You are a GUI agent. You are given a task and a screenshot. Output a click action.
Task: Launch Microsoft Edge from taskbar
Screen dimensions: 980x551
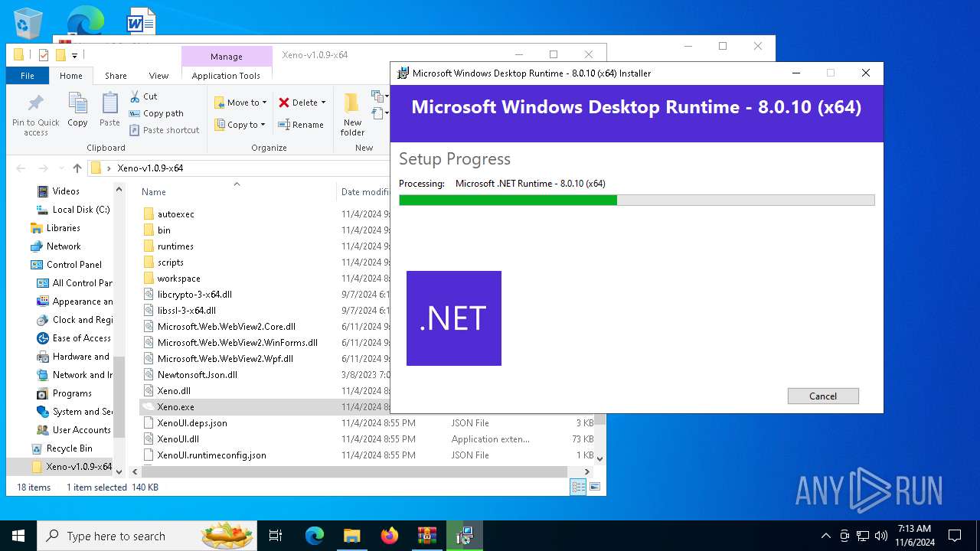[x=315, y=536]
